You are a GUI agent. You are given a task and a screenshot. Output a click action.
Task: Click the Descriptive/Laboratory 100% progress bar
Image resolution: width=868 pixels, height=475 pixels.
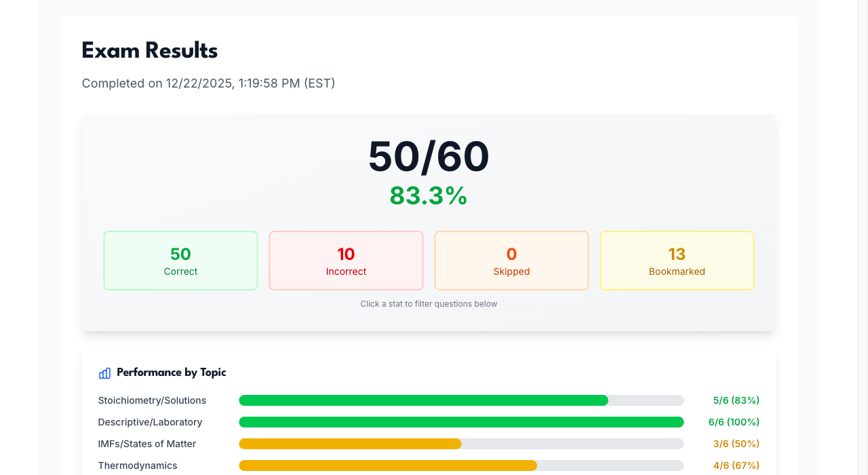pyautogui.click(x=461, y=422)
